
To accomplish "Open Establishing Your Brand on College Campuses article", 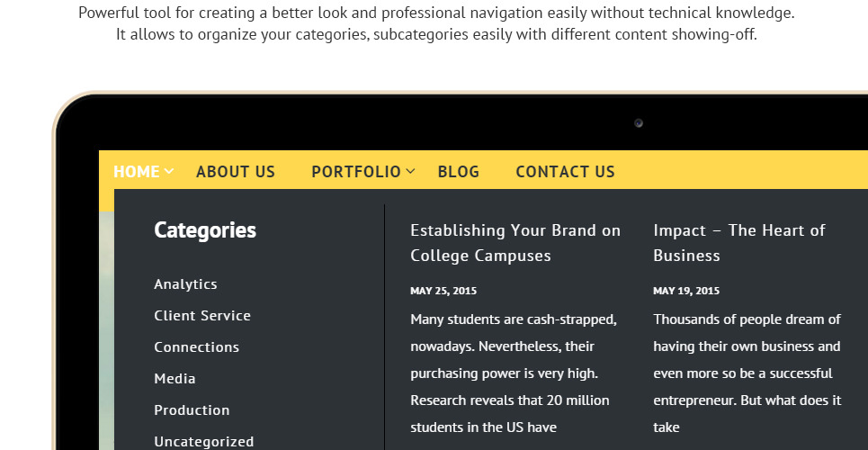I will pos(515,243).
